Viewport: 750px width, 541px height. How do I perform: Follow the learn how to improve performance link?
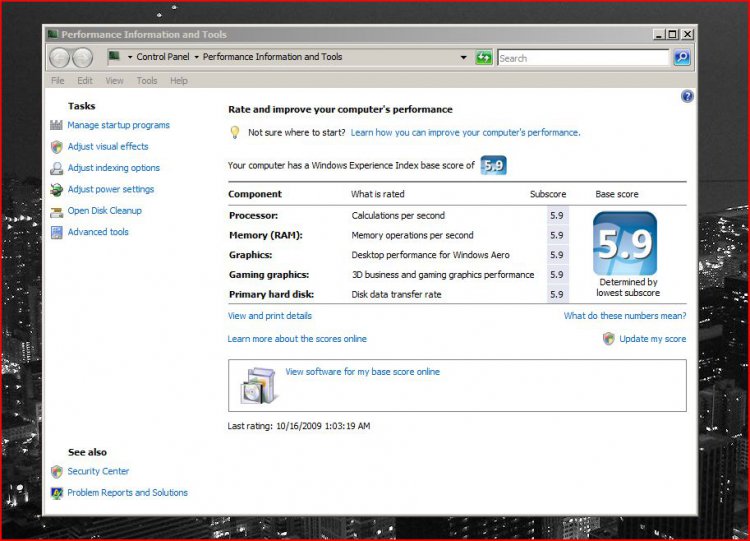(x=465, y=133)
